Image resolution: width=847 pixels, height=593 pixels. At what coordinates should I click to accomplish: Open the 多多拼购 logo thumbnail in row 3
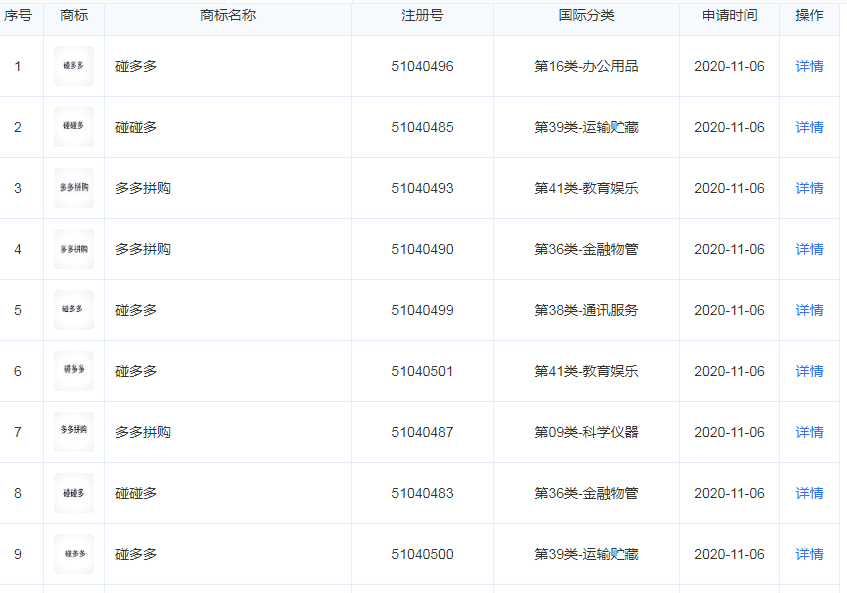coord(74,188)
